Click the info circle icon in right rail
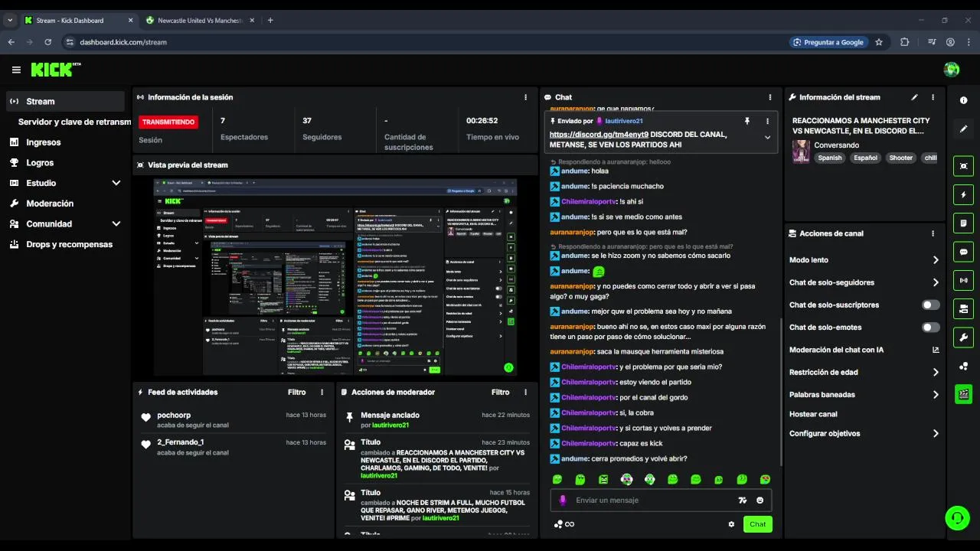This screenshot has height=551, width=980. tap(964, 100)
